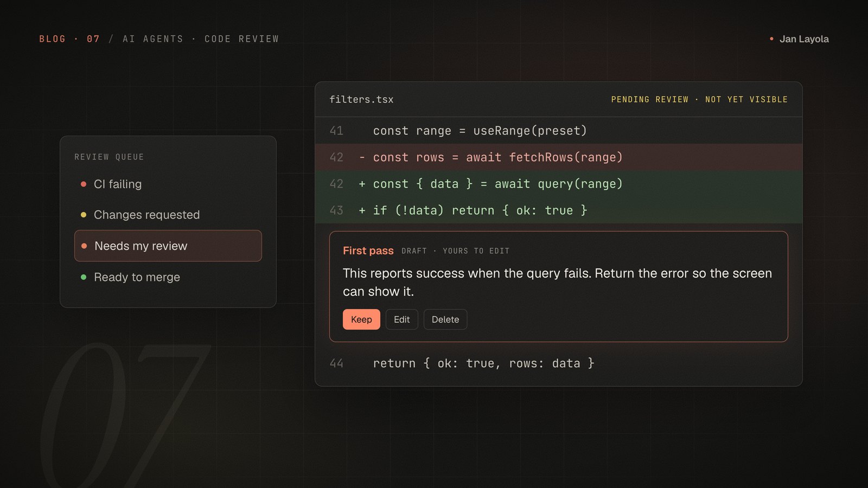The width and height of the screenshot is (868, 488).
Task: Click line number 41 in the diff
Action: 336,131
